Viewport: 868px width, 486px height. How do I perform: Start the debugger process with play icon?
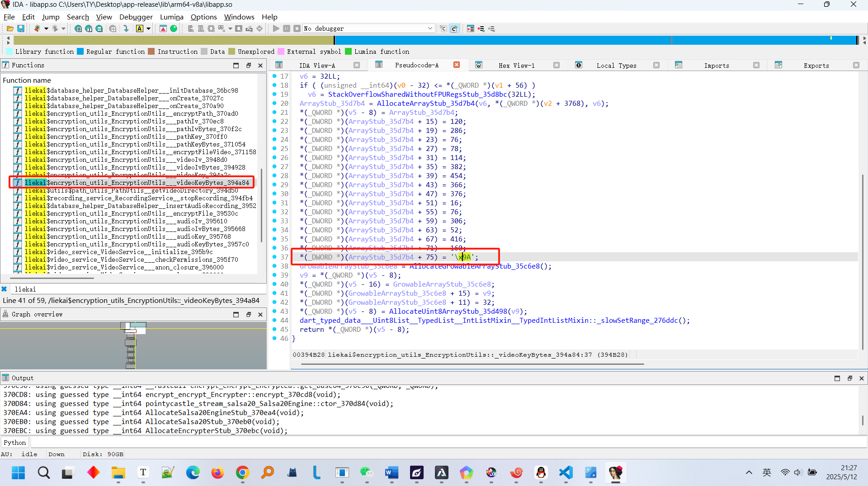(x=276, y=28)
